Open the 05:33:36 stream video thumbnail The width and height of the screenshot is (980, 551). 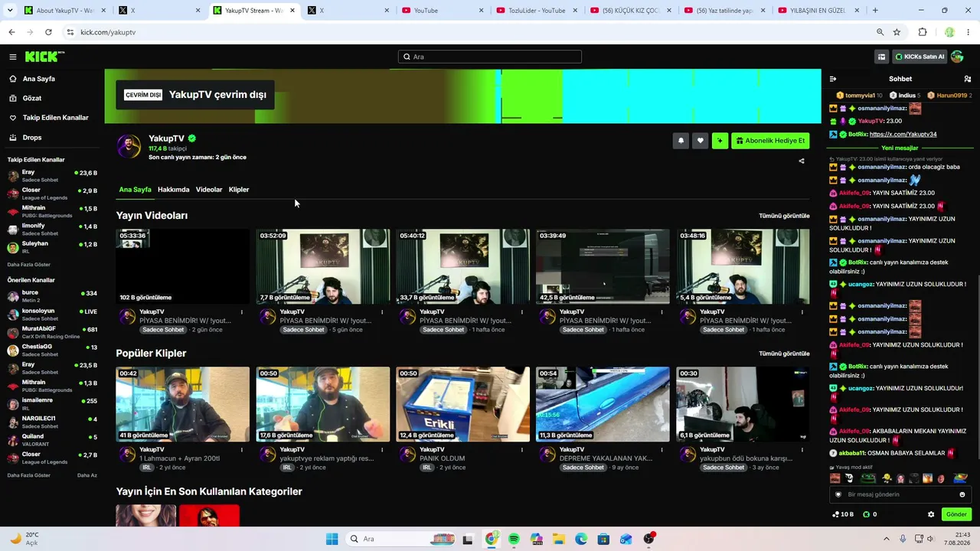[183, 266]
